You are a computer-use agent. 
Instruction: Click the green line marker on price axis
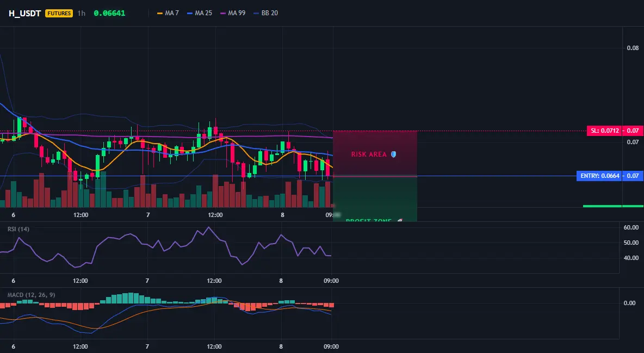(x=613, y=206)
